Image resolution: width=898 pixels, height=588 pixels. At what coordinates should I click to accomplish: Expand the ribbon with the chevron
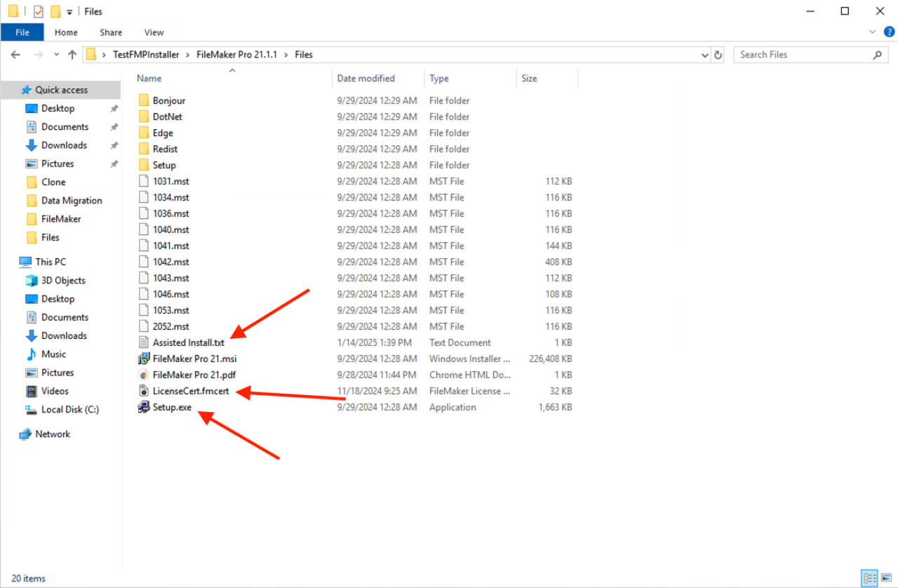click(x=873, y=32)
